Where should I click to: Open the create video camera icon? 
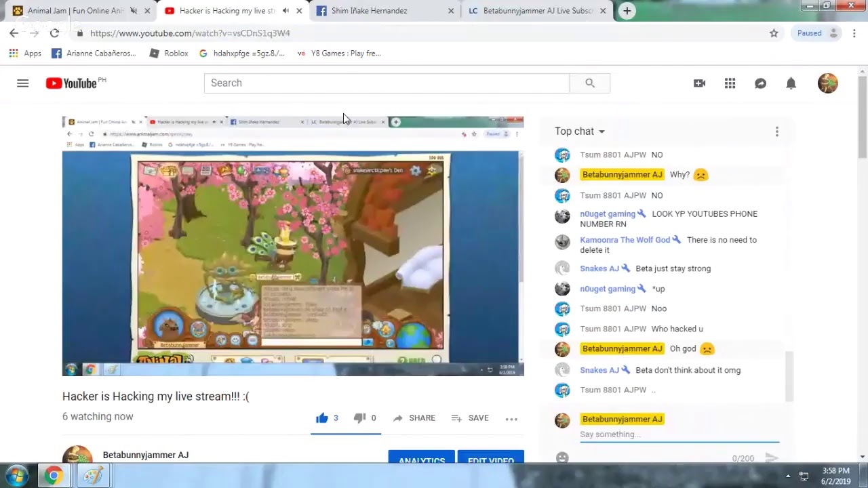[699, 83]
